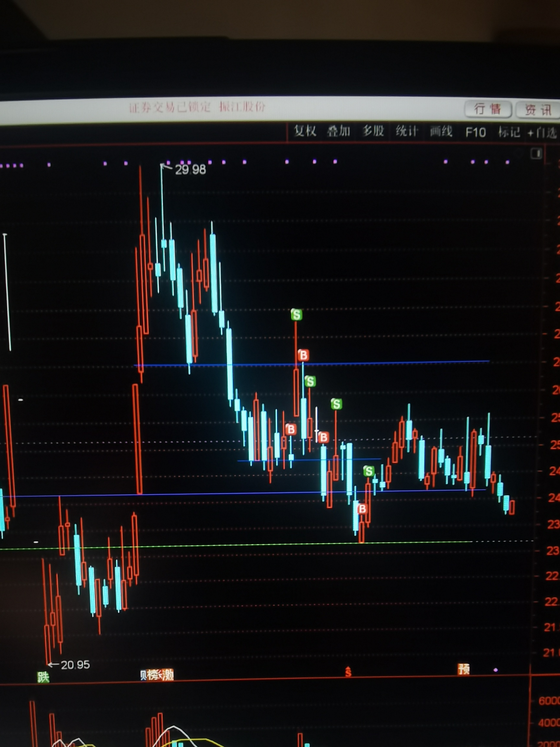Select the red B marker near upper blue line
Viewport: 560px width, 747px height.
[303, 355]
